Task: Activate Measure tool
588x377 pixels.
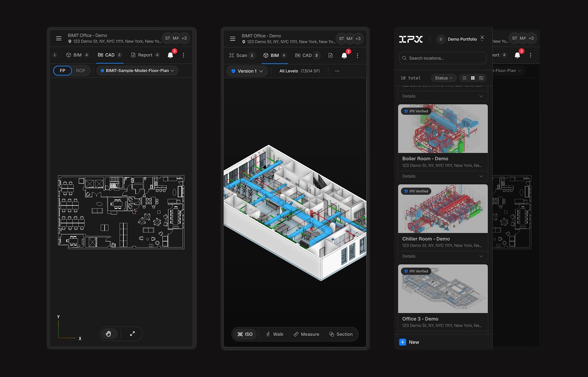Action: 306,334
